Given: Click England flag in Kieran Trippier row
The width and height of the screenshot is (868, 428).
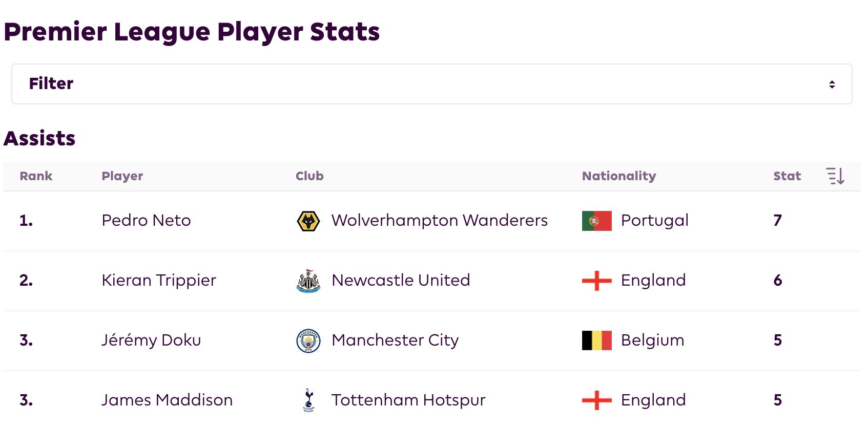Looking at the screenshot, I should pos(596,281).
